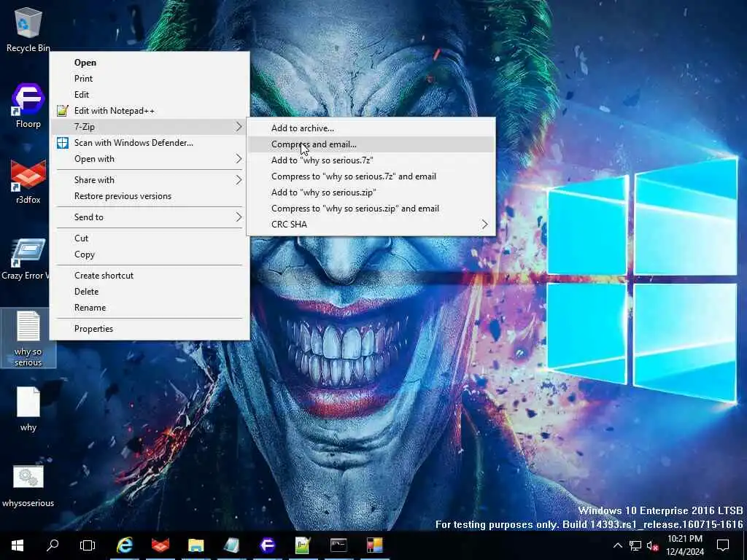The width and height of the screenshot is (747, 560).
Task: Choose Rename from the context menu
Action: (150, 308)
